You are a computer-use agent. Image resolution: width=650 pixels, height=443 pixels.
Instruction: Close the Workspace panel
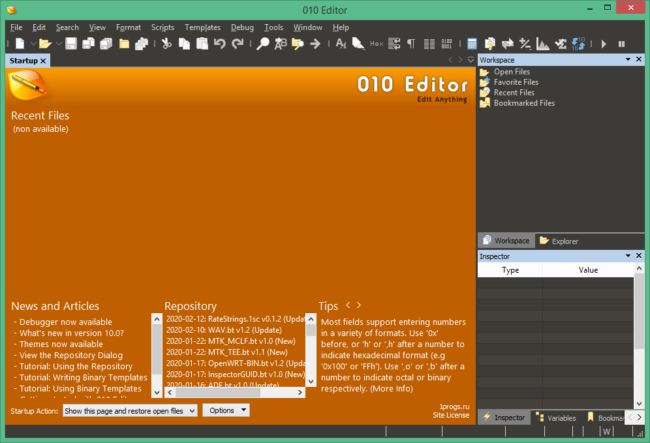tap(639, 60)
